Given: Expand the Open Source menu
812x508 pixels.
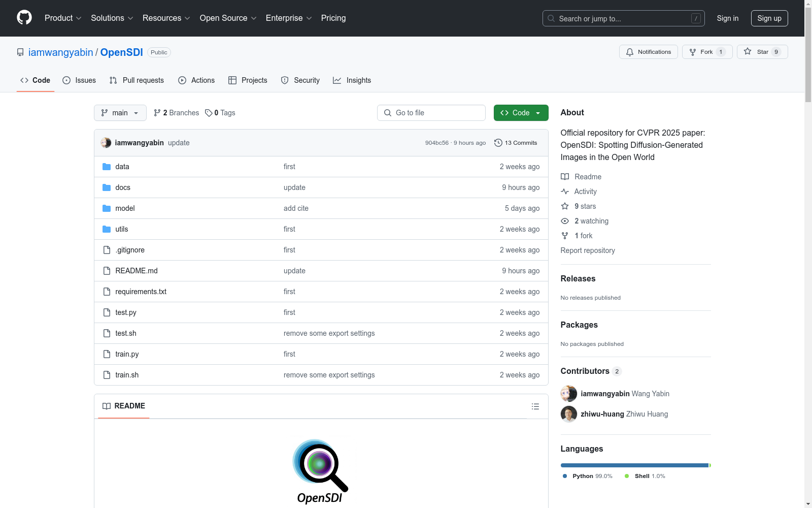Looking at the screenshot, I should click(x=228, y=18).
